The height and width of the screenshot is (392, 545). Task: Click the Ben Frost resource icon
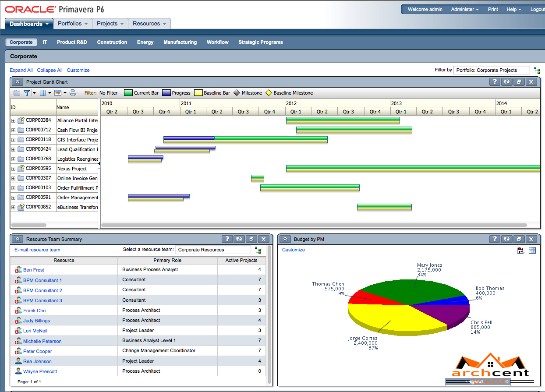pos(18,270)
